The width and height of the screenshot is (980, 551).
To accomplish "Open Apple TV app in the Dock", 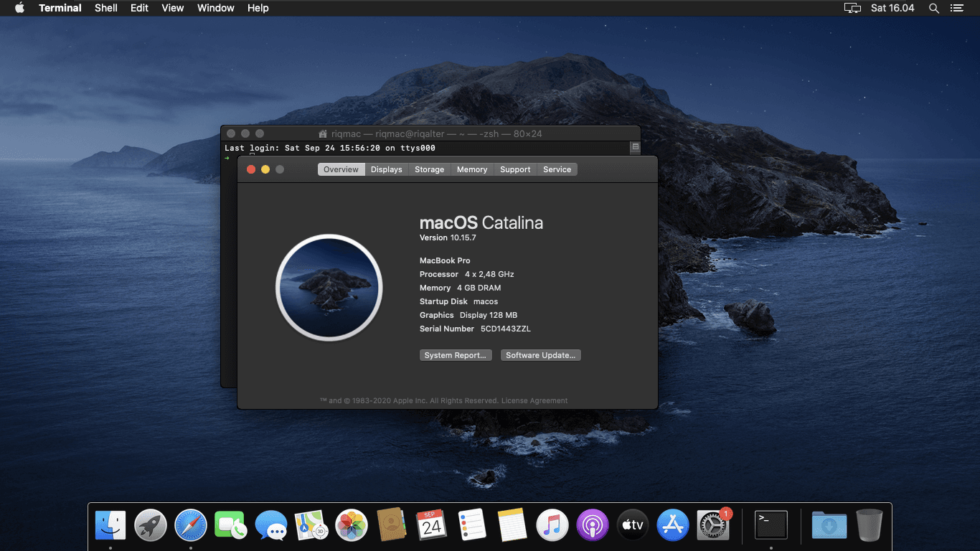I will click(633, 526).
